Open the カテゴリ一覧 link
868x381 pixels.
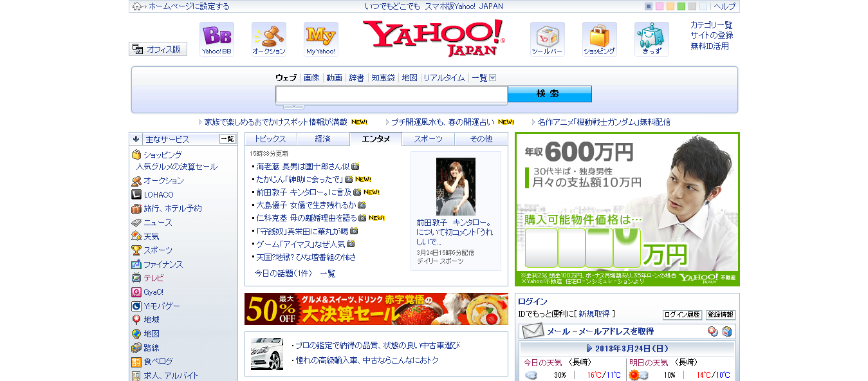click(x=712, y=25)
